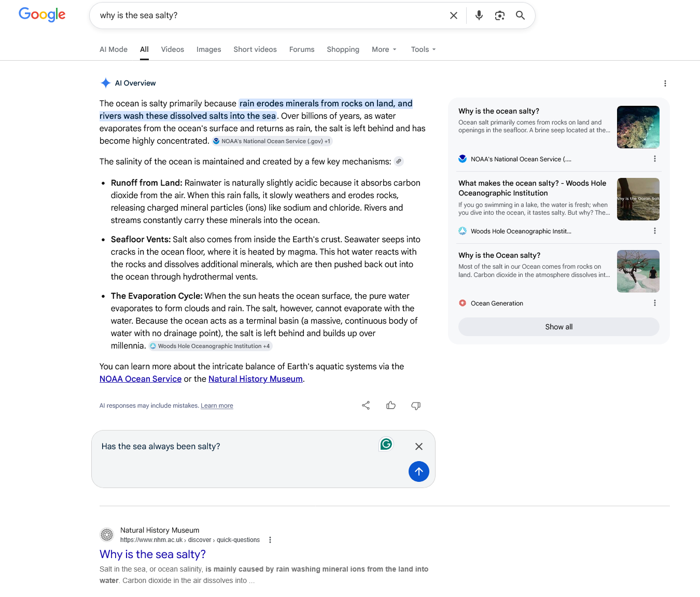The height and width of the screenshot is (597, 700).
Task: Click the link icon after key mechanisms
Action: point(399,161)
